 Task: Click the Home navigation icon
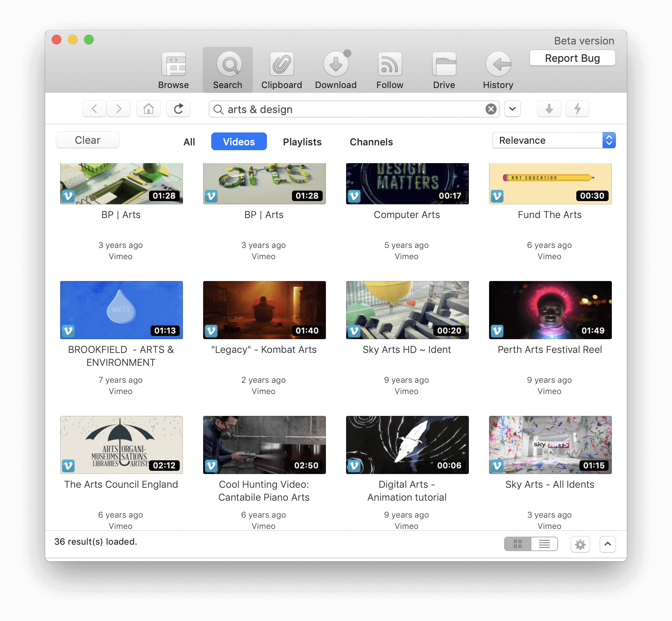click(149, 109)
